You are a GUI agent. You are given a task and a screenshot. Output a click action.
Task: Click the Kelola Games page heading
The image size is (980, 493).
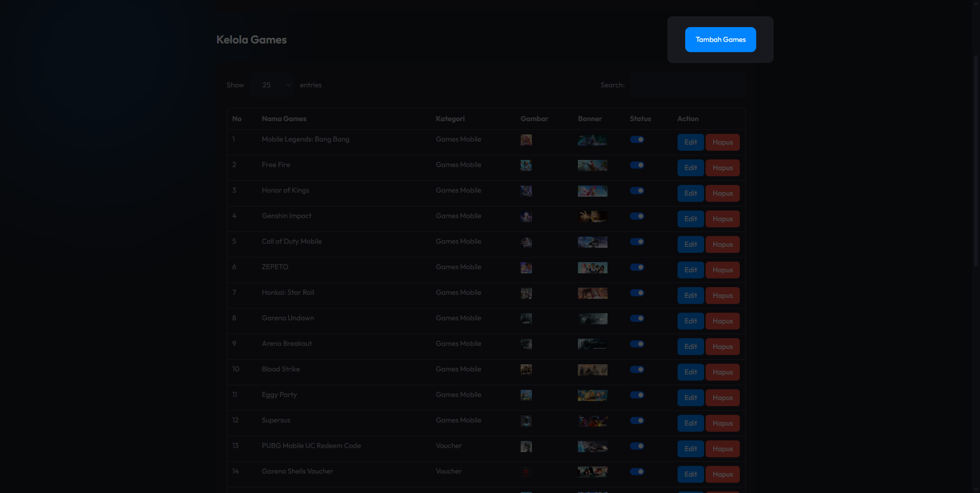point(251,39)
